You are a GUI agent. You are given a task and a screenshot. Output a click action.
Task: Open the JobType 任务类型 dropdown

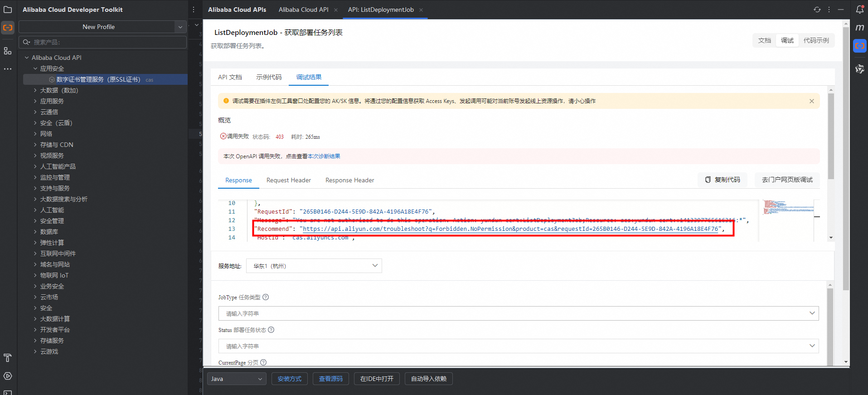click(x=519, y=313)
